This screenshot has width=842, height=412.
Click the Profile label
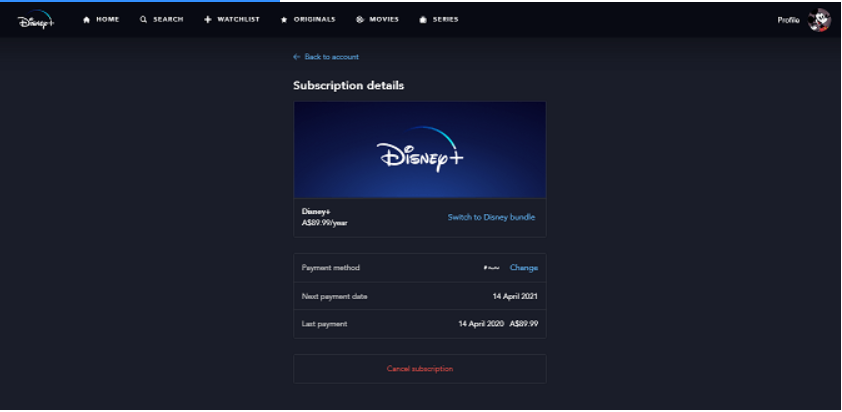(x=788, y=20)
